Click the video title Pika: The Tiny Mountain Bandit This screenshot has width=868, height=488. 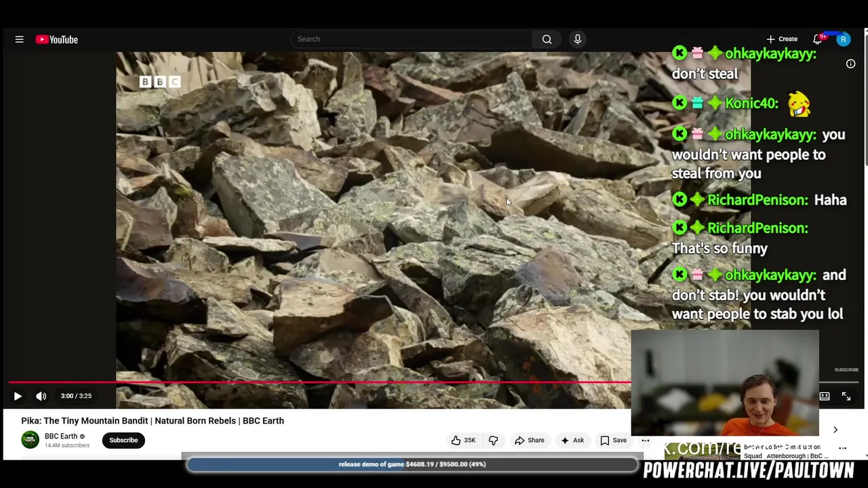(x=153, y=421)
